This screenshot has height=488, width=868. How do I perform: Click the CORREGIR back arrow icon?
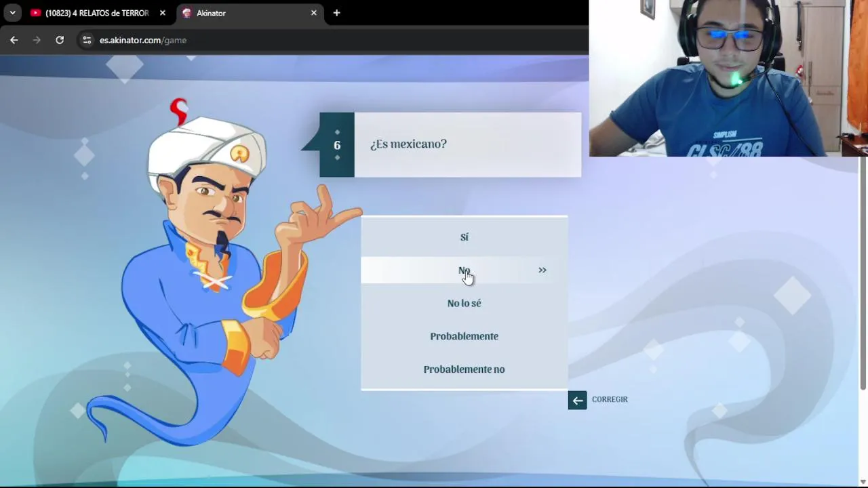577,400
